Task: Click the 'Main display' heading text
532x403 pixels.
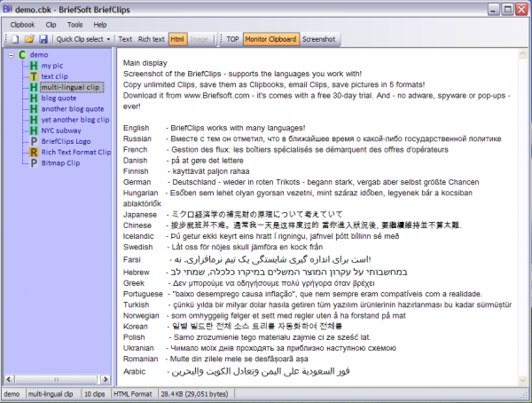Action: coord(145,63)
